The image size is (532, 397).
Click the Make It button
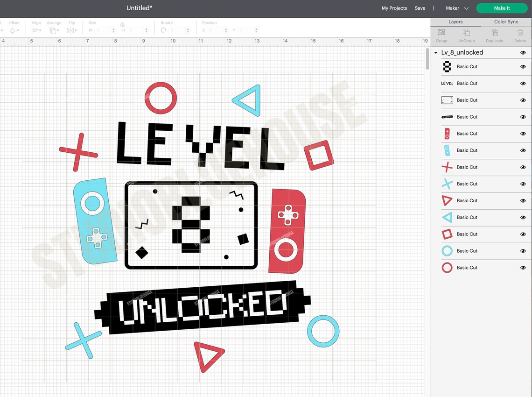[502, 8]
